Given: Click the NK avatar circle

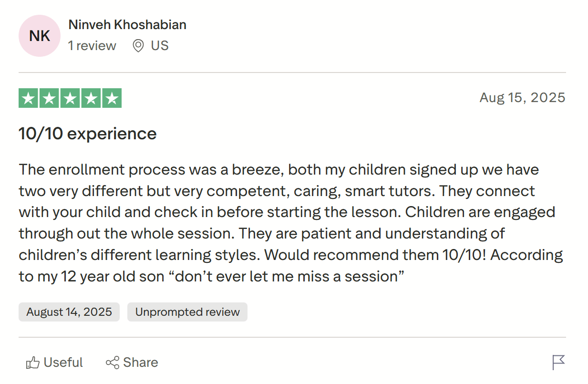Looking at the screenshot, I should tap(39, 36).
